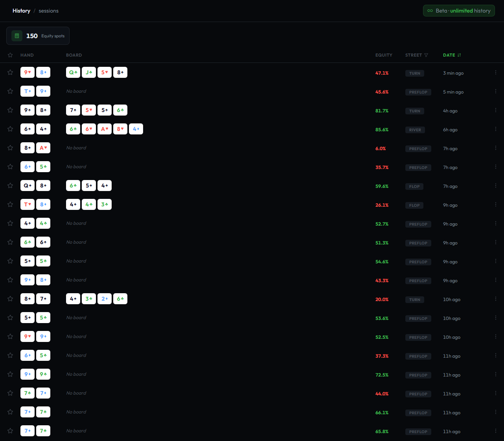
Task: Select the Q♣ board card in first row
Action: [73, 72]
